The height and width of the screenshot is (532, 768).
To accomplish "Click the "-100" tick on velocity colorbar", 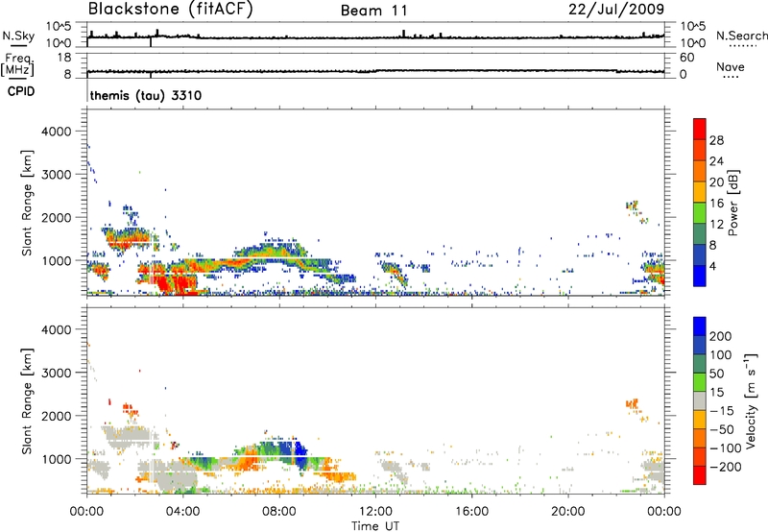I will pyautogui.click(x=726, y=448).
